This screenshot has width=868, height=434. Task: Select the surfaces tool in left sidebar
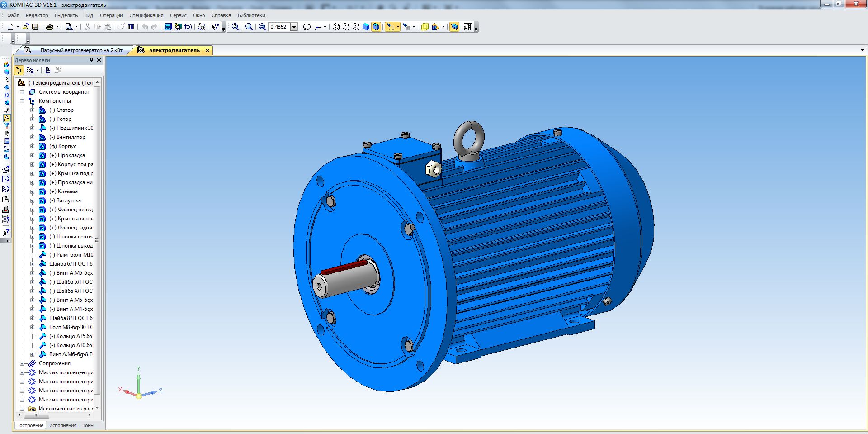7,87
